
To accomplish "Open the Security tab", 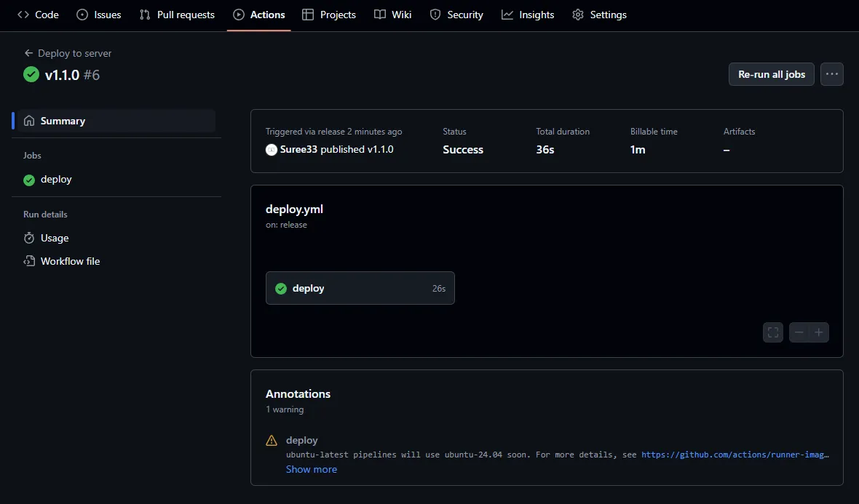I will click(456, 15).
